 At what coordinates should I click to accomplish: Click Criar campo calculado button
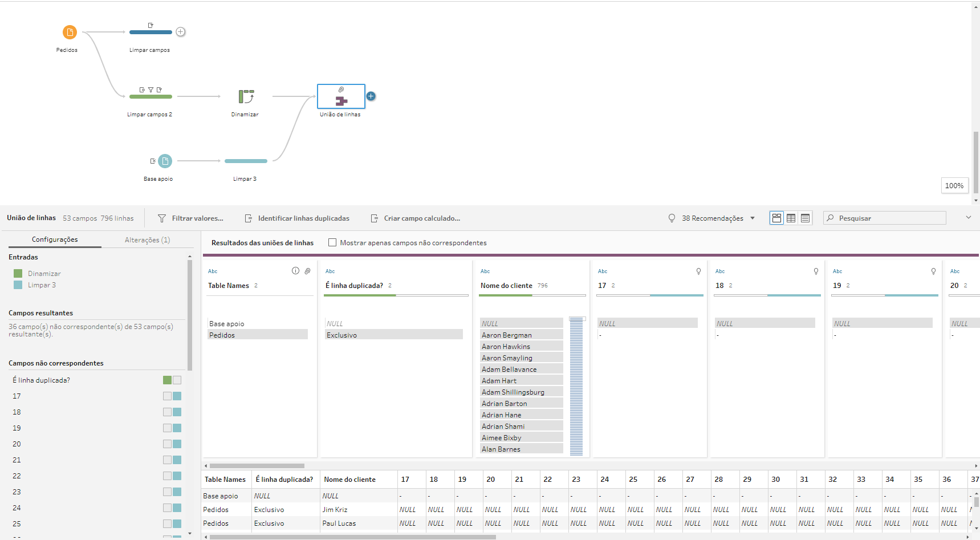[x=416, y=218]
